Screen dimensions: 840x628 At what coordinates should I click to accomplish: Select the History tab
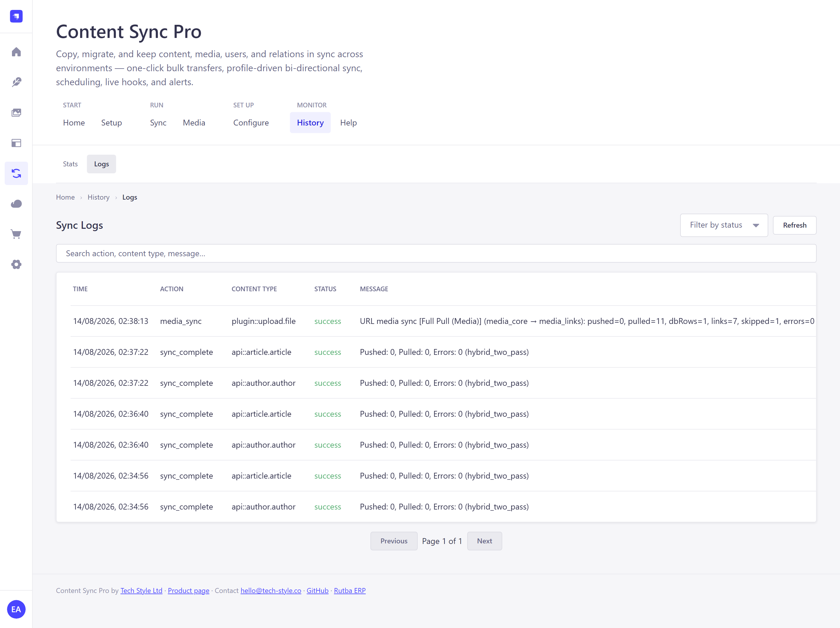click(310, 123)
